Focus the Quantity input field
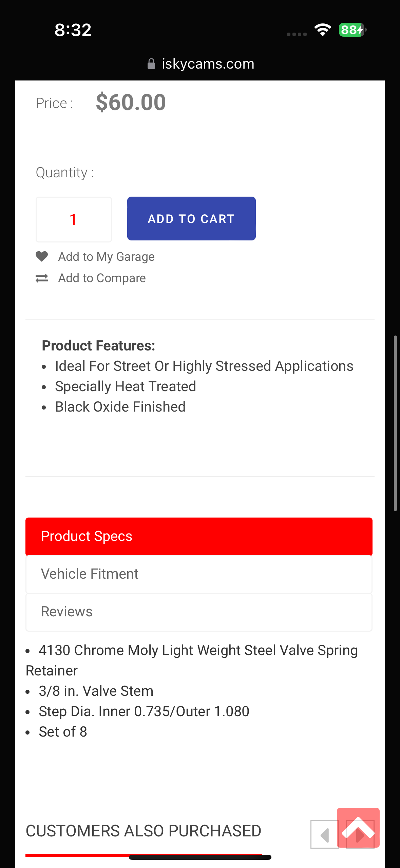This screenshot has height=868, width=400. [x=74, y=219]
